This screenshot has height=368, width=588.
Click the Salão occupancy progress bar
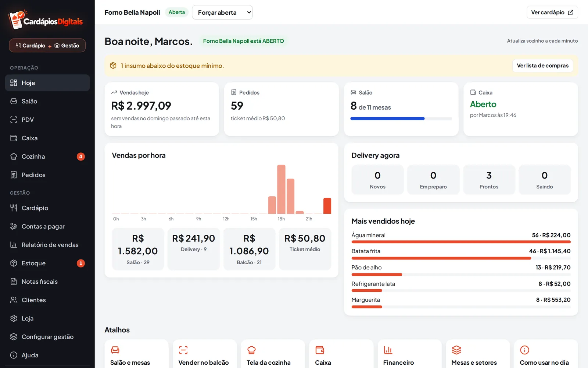click(401, 118)
